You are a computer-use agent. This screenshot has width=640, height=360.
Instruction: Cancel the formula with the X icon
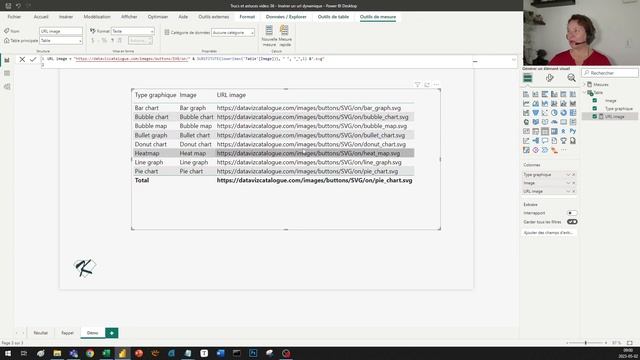22,60
